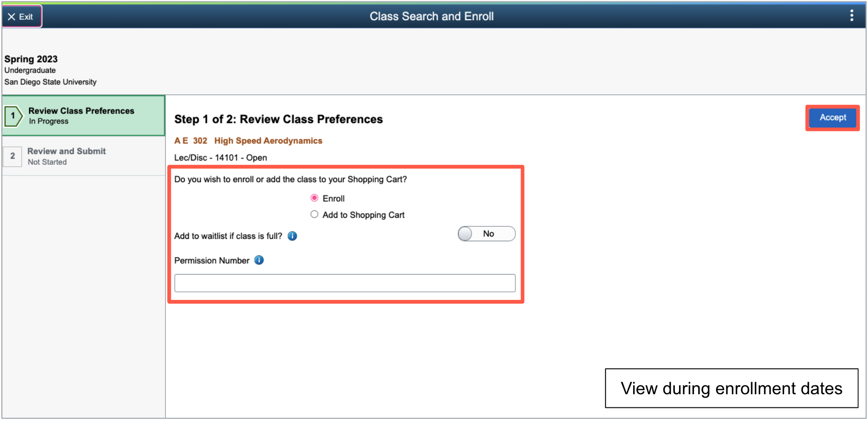This screenshot has width=868, height=421.
Task: Select the Enroll radio button
Action: pyautogui.click(x=314, y=198)
